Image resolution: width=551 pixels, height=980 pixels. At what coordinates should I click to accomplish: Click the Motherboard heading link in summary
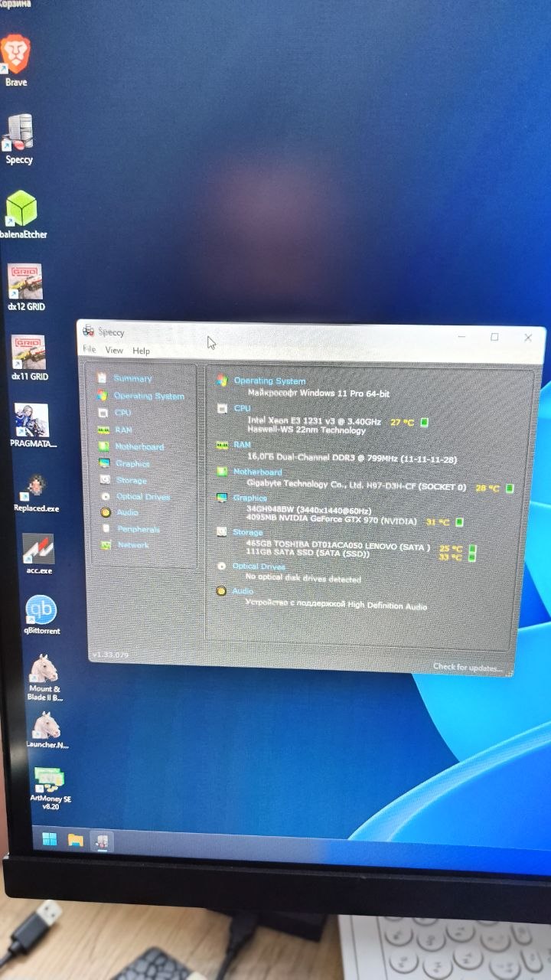tap(257, 472)
